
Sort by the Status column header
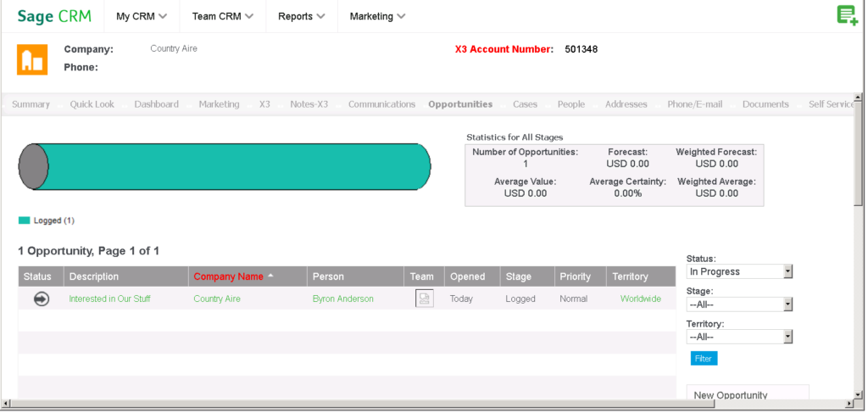pyautogui.click(x=37, y=276)
